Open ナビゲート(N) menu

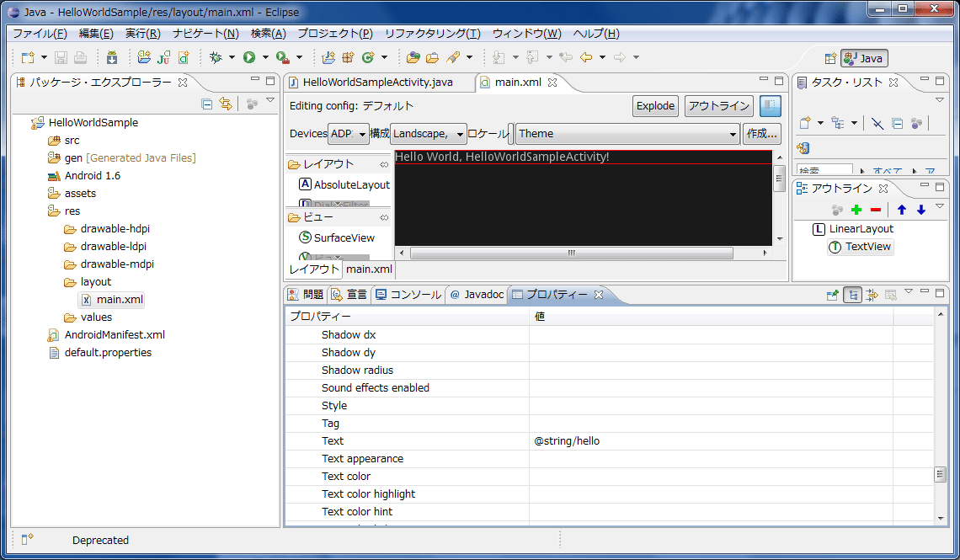coord(205,34)
